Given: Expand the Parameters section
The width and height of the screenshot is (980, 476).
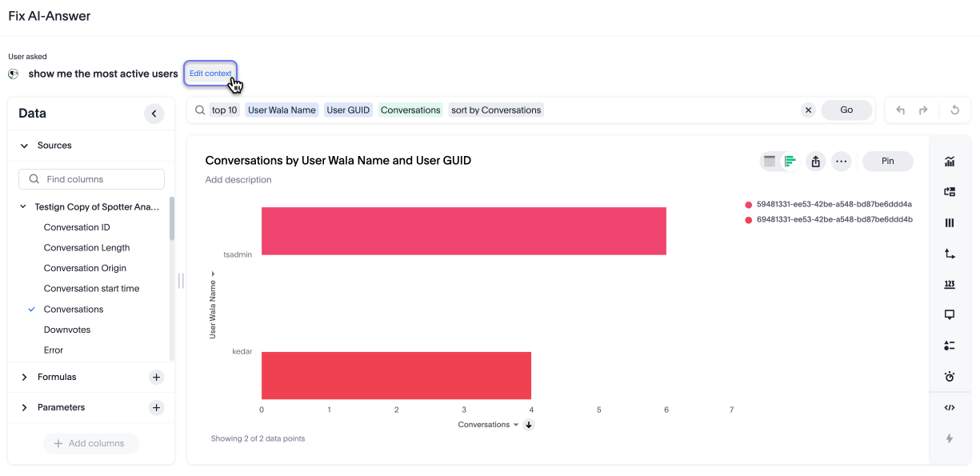Looking at the screenshot, I should pos(26,407).
